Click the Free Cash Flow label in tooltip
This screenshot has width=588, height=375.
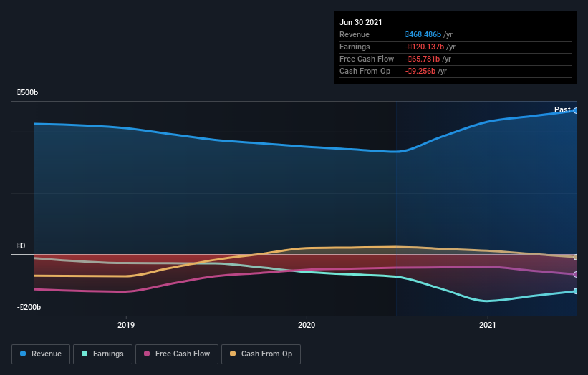coord(367,59)
